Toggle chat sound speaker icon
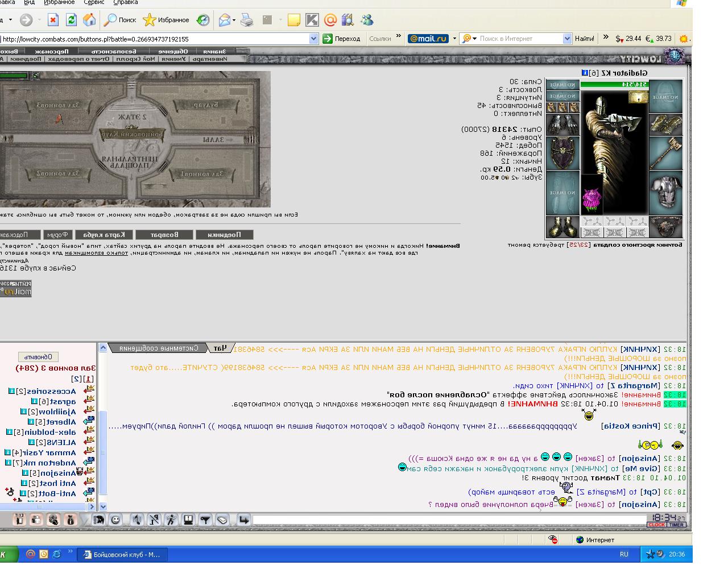This screenshot has width=728, height=582. 137,519
